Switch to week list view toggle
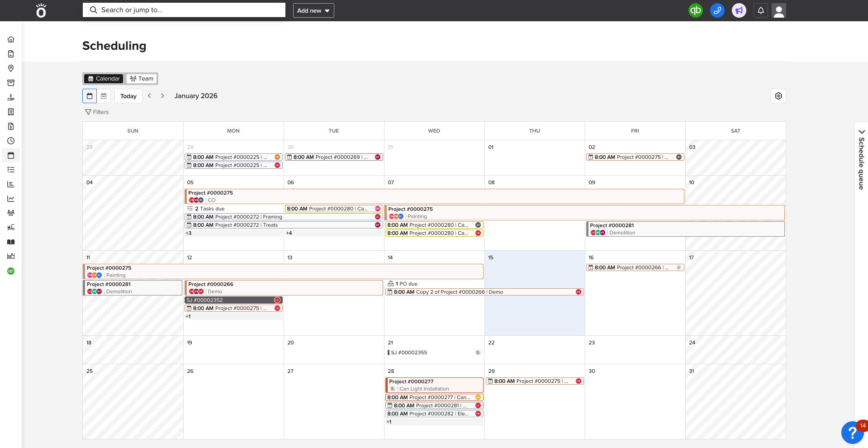The image size is (868, 448). tap(104, 96)
